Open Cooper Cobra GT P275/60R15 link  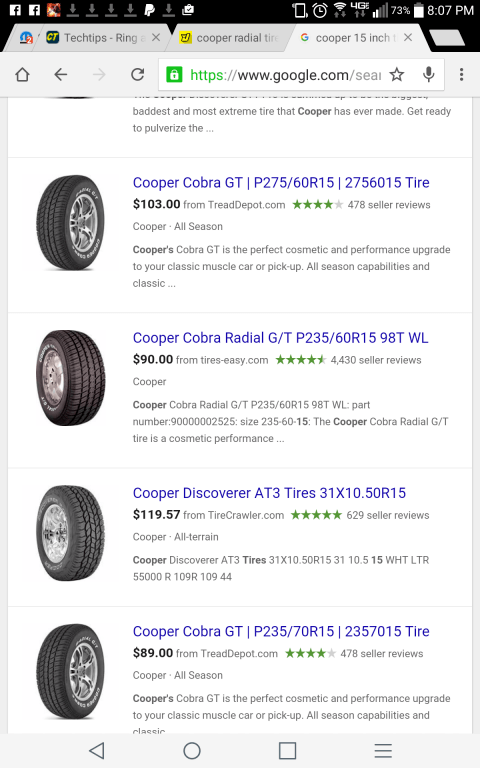click(x=281, y=183)
